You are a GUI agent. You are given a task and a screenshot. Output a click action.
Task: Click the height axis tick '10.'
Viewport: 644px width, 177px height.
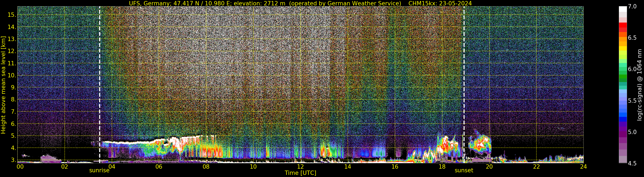12,75
